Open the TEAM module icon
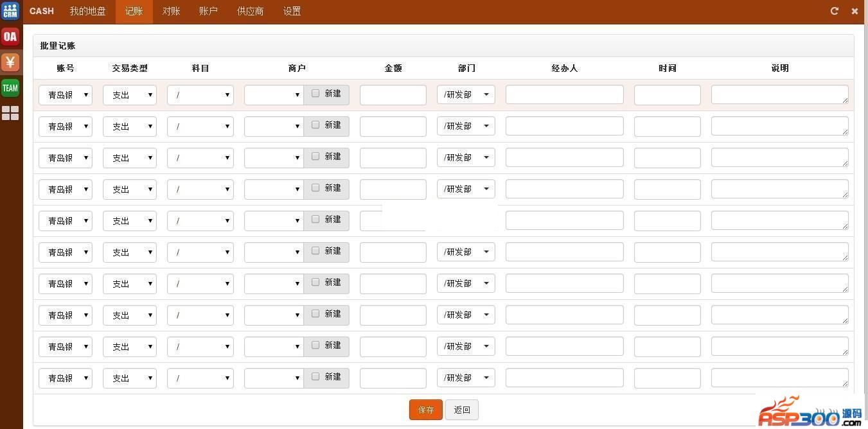Screen dimensions: 868x429 tap(10, 88)
